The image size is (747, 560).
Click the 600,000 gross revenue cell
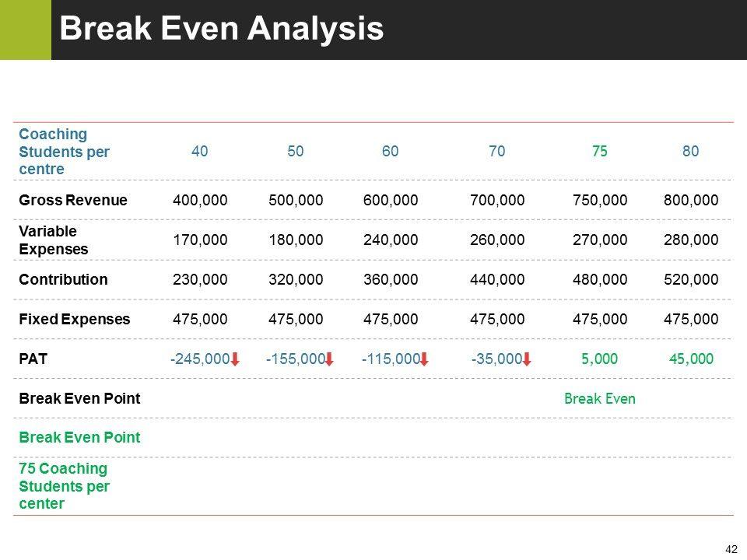coord(391,200)
